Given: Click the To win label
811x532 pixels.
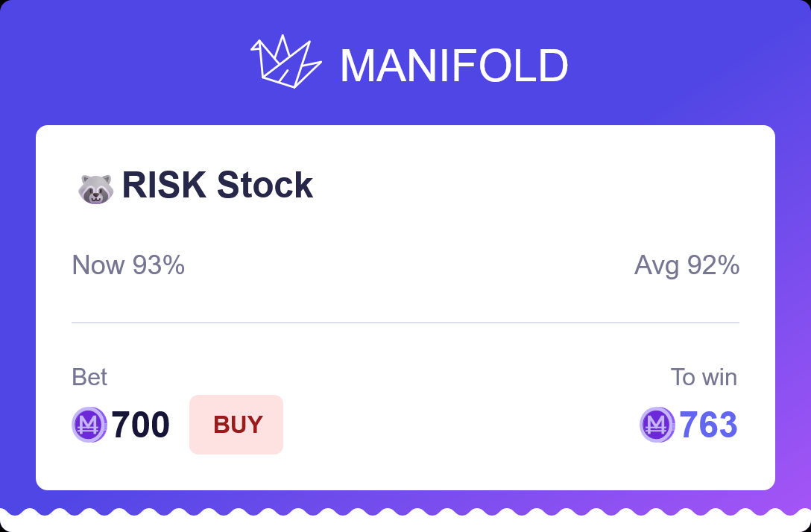Looking at the screenshot, I should (x=704, y=377).
